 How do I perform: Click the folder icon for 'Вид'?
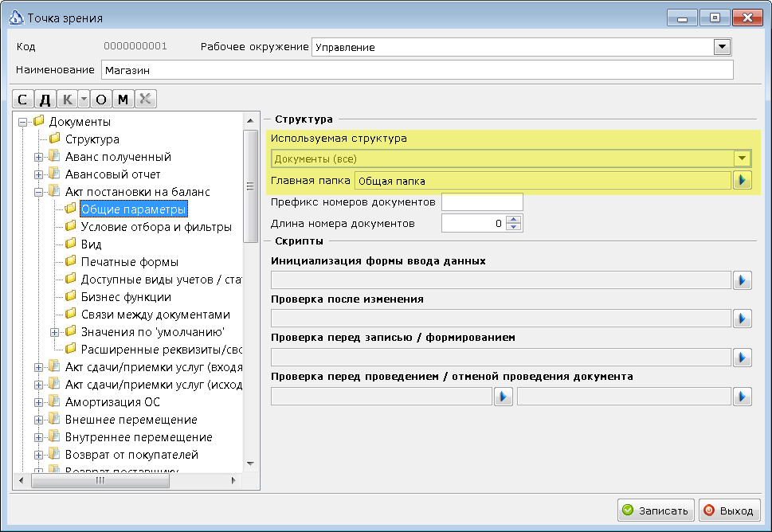pyautogui.click(x=70, y=244)
